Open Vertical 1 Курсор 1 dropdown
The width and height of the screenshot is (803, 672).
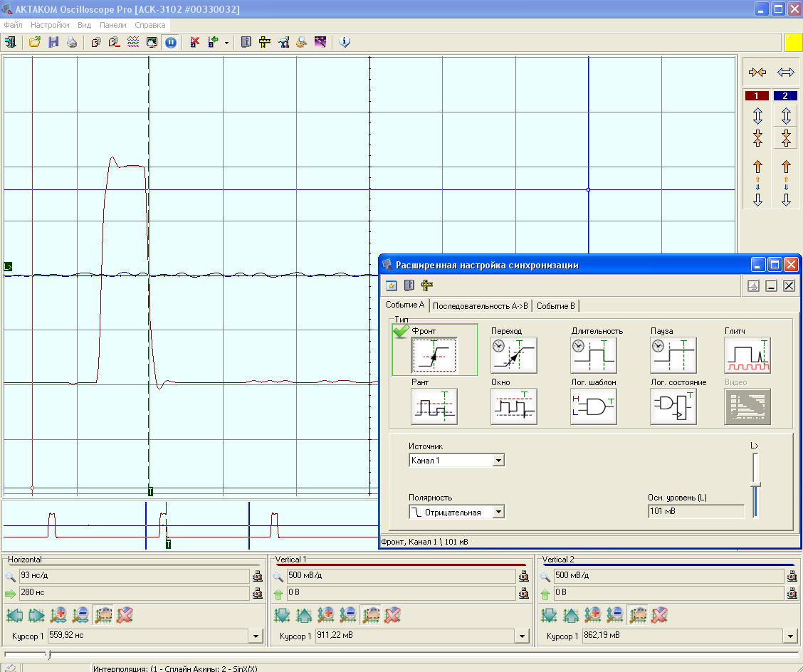(523, 636)
